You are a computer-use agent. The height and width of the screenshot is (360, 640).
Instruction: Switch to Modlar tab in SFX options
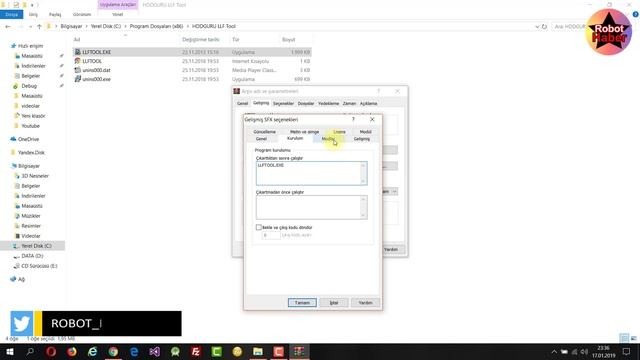point(328,139)
